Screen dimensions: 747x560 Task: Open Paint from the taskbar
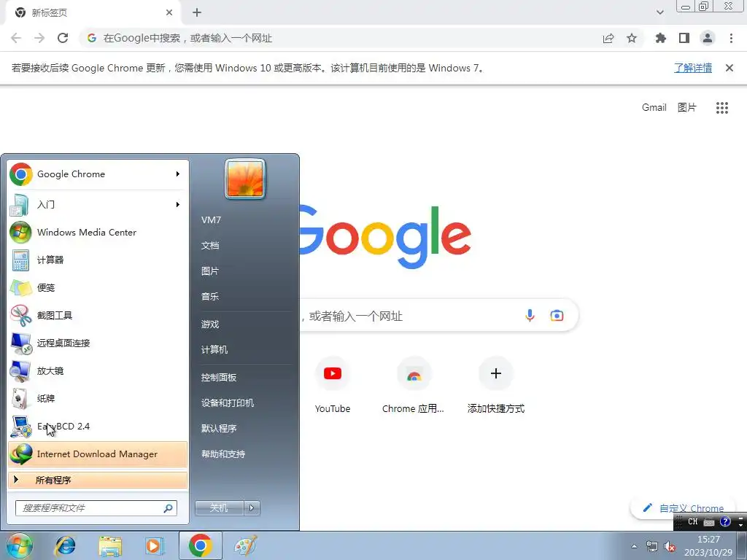pyautogui.click(x=245, y=545)
